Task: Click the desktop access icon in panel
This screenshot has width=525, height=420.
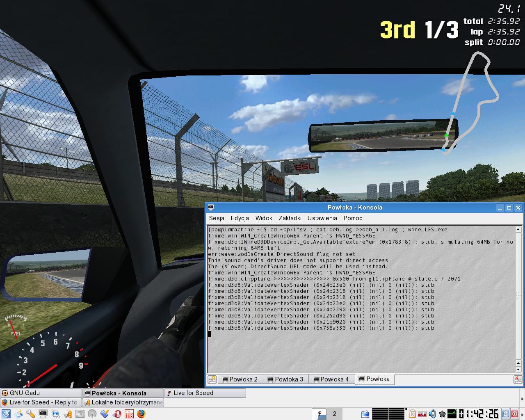Action: (x=18, y=414)
